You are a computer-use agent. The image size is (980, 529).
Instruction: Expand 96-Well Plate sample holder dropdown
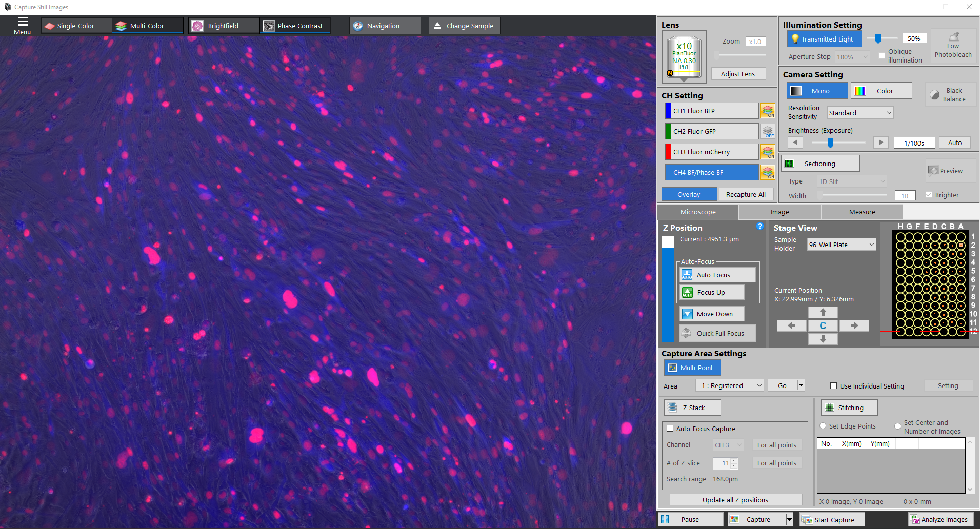[x=842, y=245]
